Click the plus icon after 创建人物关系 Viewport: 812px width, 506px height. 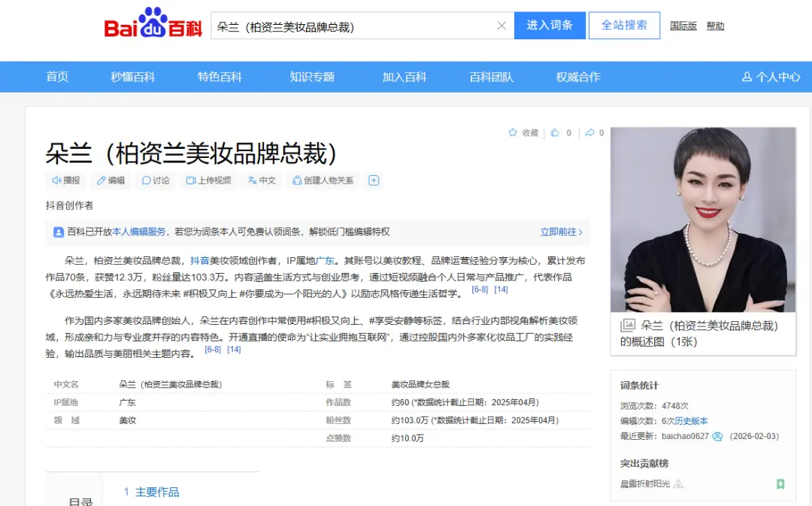pos(374,180)
